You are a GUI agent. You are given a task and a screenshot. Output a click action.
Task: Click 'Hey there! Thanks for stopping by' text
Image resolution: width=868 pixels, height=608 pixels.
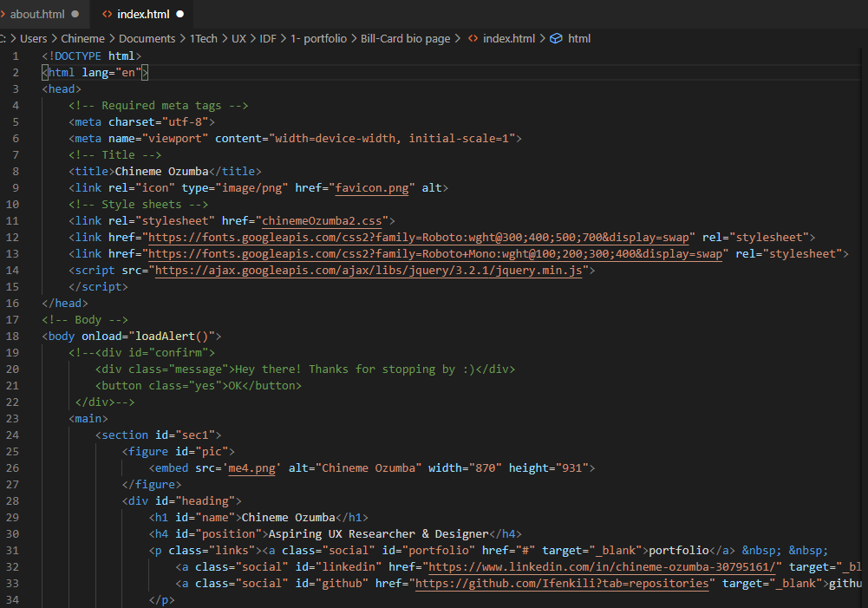[x=344, y=369]
